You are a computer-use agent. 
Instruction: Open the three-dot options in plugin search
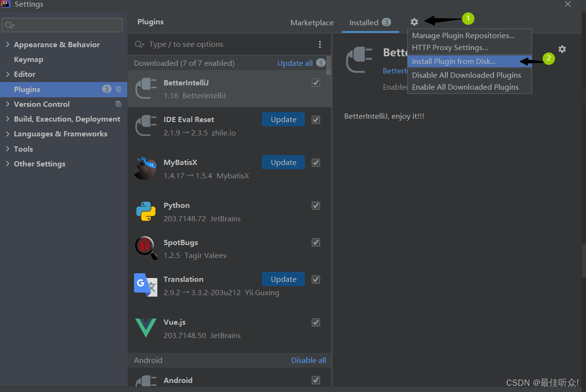pyautogui.click(x=320, y=44)
